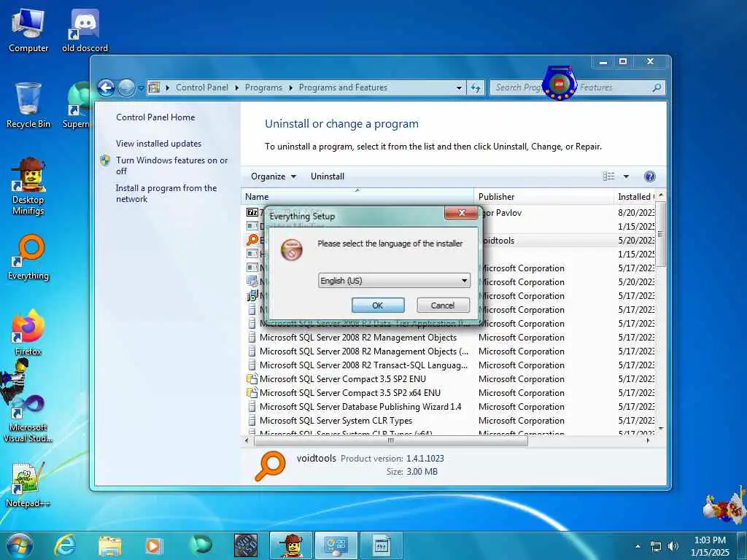The width and height of the screenshot is (747, 560).
Task: Select Microsoft SQL Server Compact 3.5 SP2 x64 ENU
Action: pos(350,393)
